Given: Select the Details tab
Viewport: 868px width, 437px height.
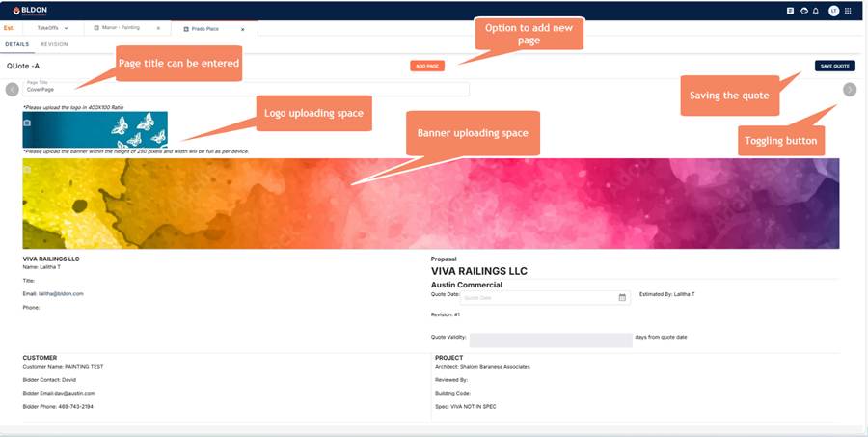Looking at the screenshot, I should tap(17, 44).
